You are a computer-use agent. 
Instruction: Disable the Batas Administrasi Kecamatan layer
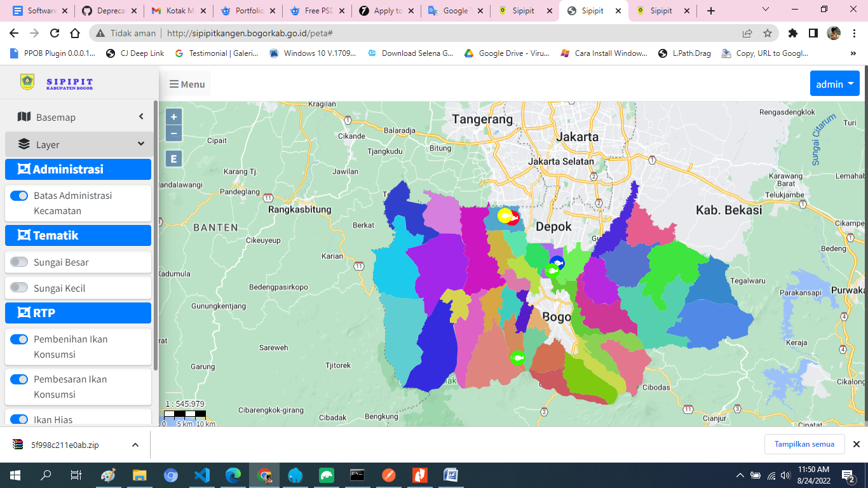pyautogui.click(x=19, y=196)
